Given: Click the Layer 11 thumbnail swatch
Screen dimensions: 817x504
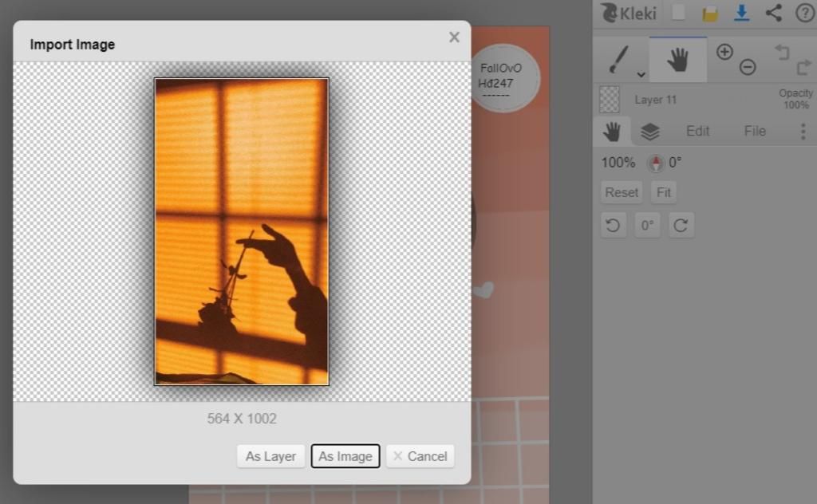Looking at the screenshot, I should (x=610, y=100).
